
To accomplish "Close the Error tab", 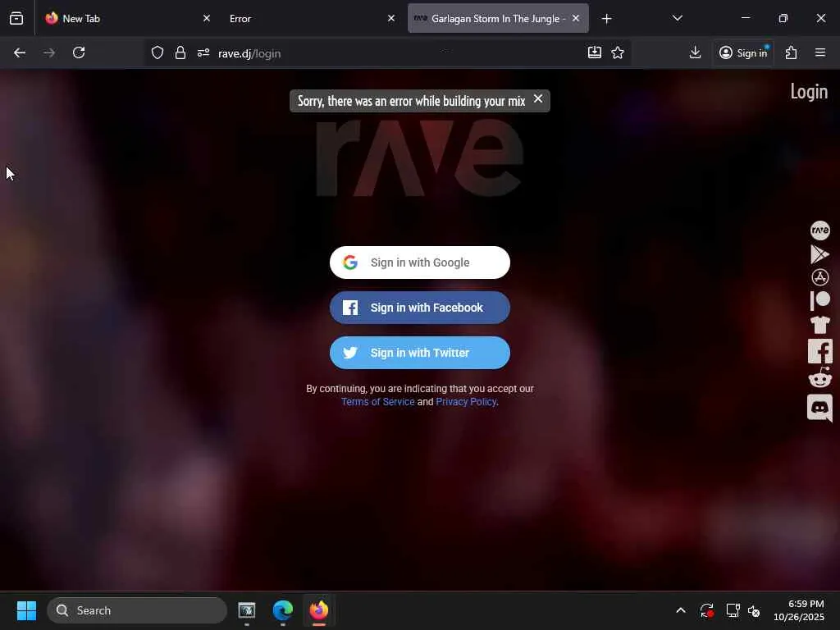I will click(391, 18).
